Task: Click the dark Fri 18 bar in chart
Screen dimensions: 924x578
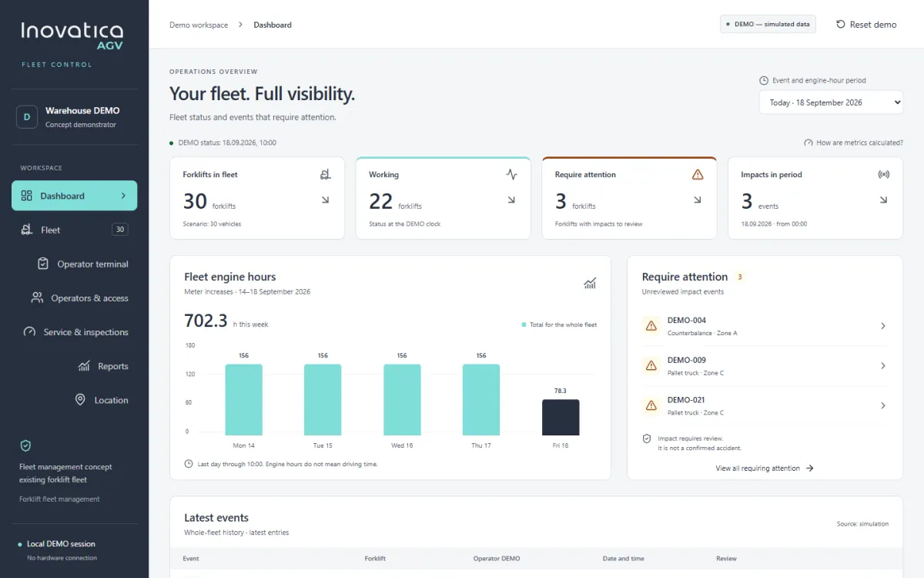Action: click(561, 418)
